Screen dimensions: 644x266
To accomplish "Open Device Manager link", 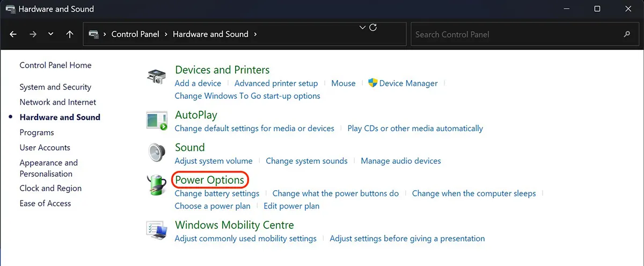I will pyautogui.click(x=408, y=83).
